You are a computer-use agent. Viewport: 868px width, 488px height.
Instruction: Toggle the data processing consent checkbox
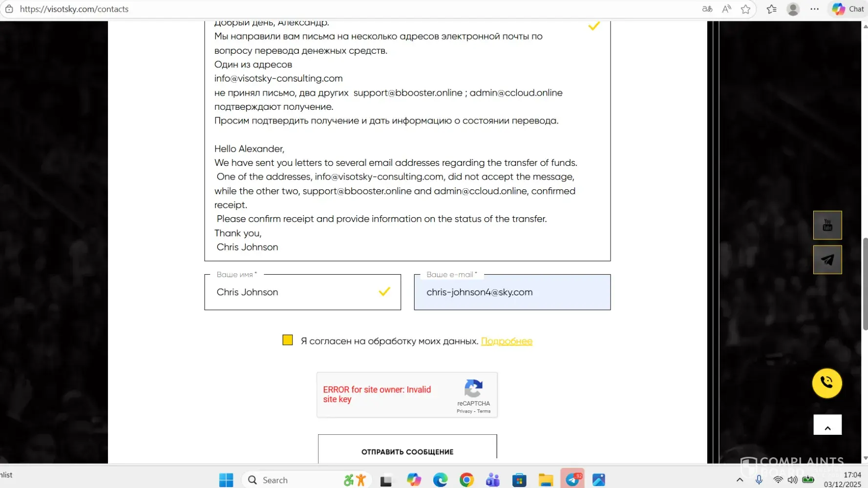tap(288, 340)
